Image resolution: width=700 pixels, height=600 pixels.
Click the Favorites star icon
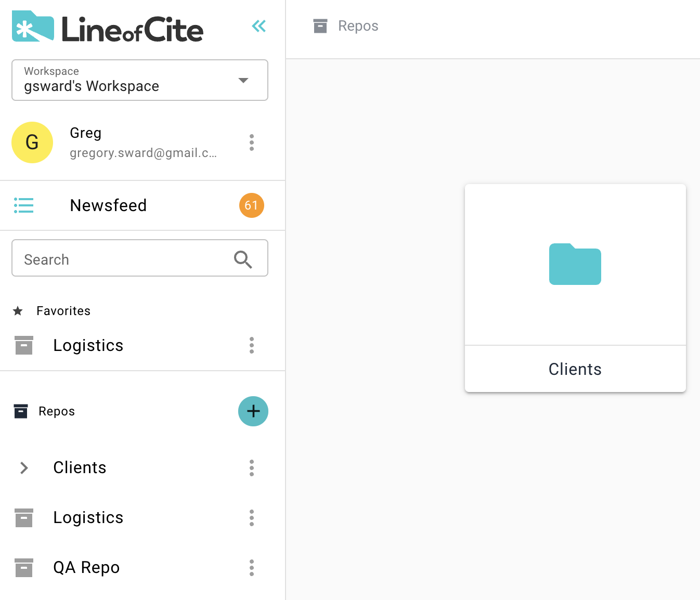18,311
